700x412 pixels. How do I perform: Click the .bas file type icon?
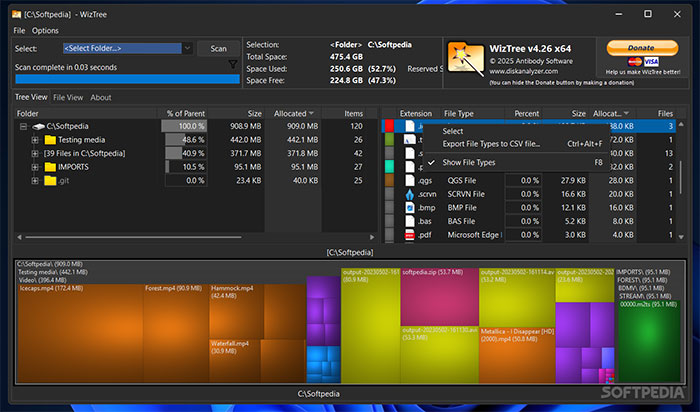point(409,221)
